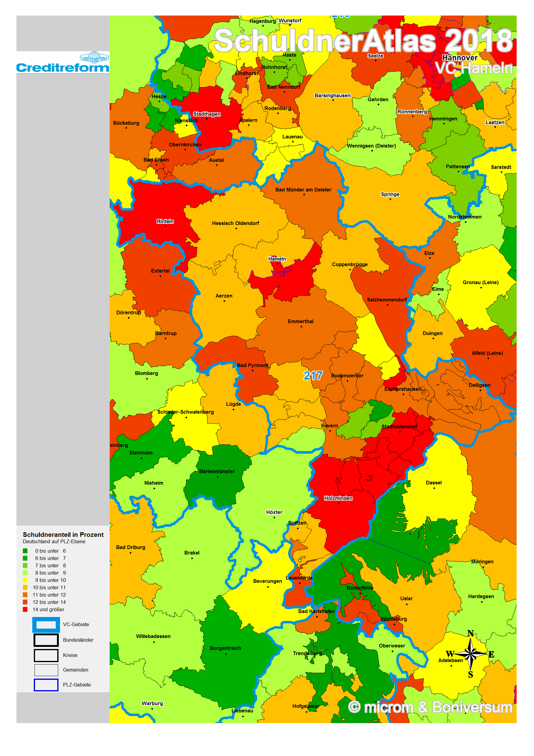Click the Wennigsen (Deister) label
534x756 pixels.
pyautogui.click(x=371, y=146)
